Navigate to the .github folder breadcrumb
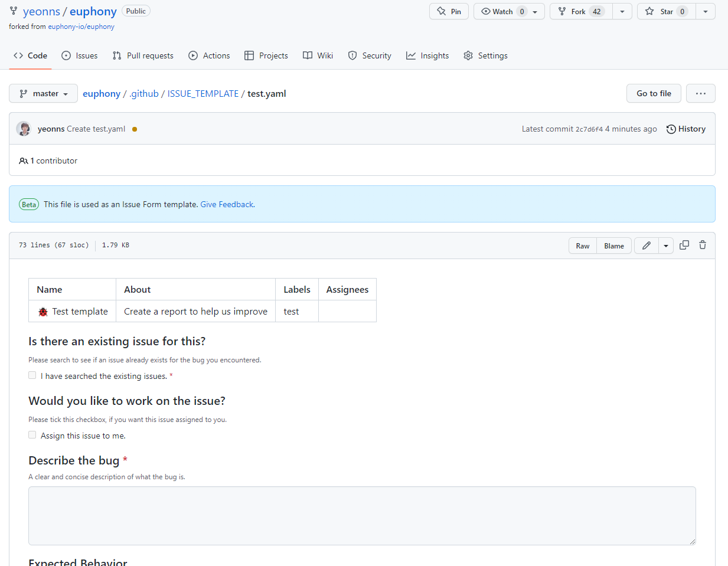This screenshot has width=728, height=566. click(144, 93)
